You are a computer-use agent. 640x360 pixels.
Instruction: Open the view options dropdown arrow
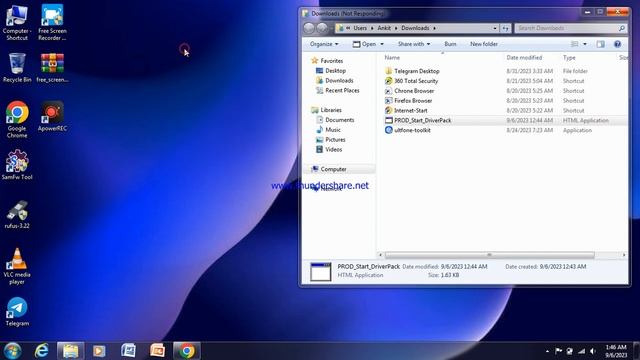pyautogui.click(x=584, y=44)
